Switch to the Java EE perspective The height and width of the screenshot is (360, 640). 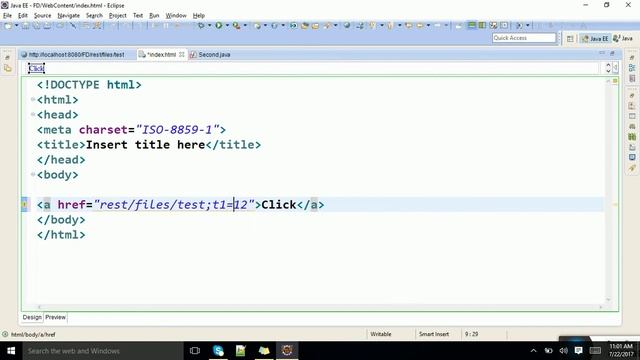point(595,38)
